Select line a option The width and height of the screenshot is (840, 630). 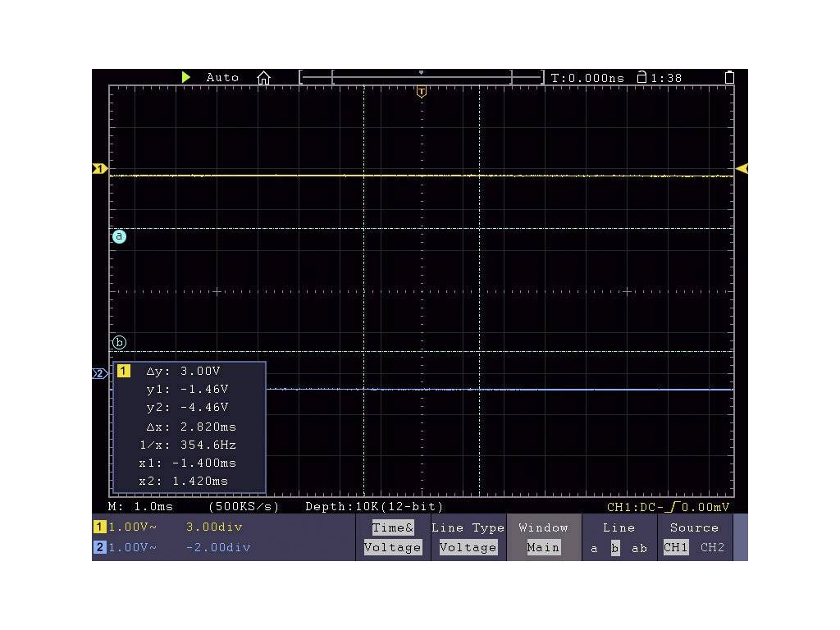click(x=594, y=548)
